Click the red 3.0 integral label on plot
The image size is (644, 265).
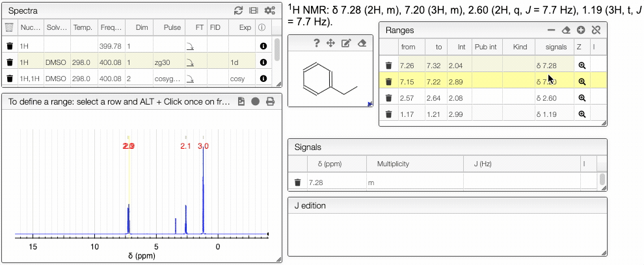pos(204,146)
